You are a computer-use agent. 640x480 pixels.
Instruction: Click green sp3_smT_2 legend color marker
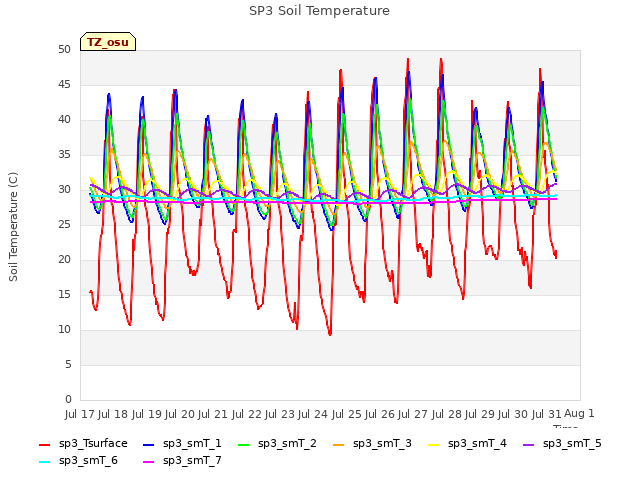[244, 444]
